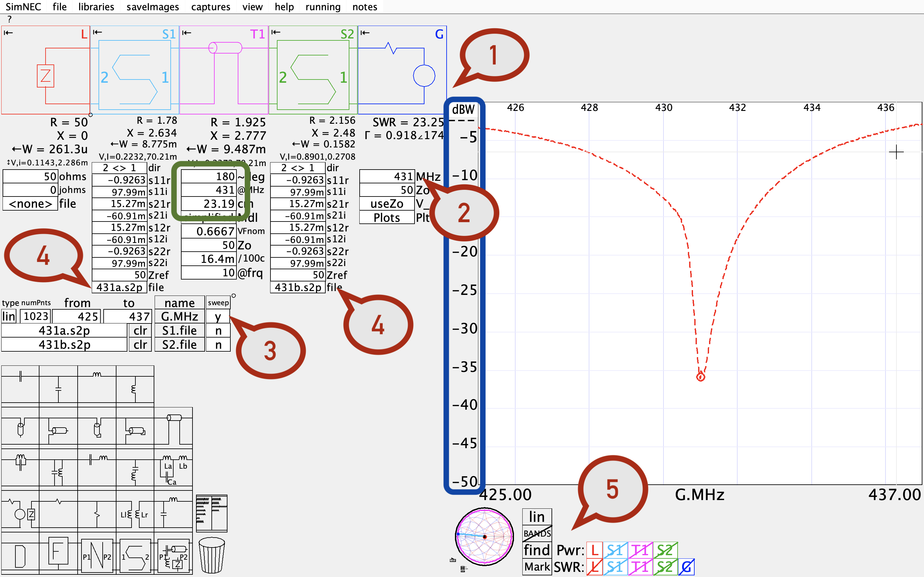Toggle Pwr plot for L block
924x577 pixels.
(x=594, y=550)
